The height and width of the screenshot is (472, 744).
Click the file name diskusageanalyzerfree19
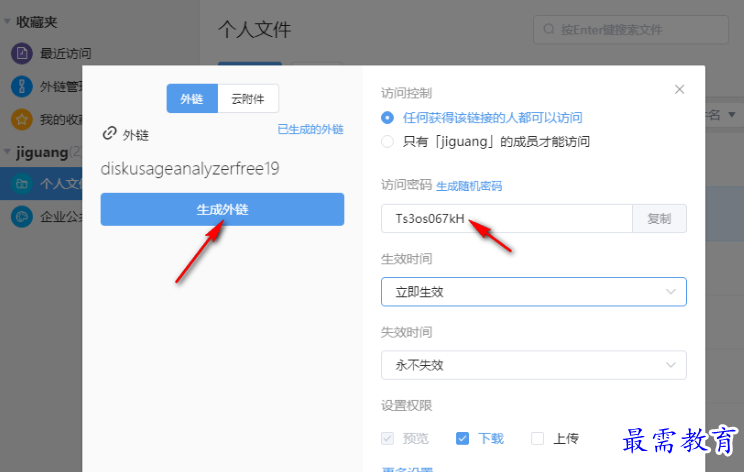tap(190, 168)
